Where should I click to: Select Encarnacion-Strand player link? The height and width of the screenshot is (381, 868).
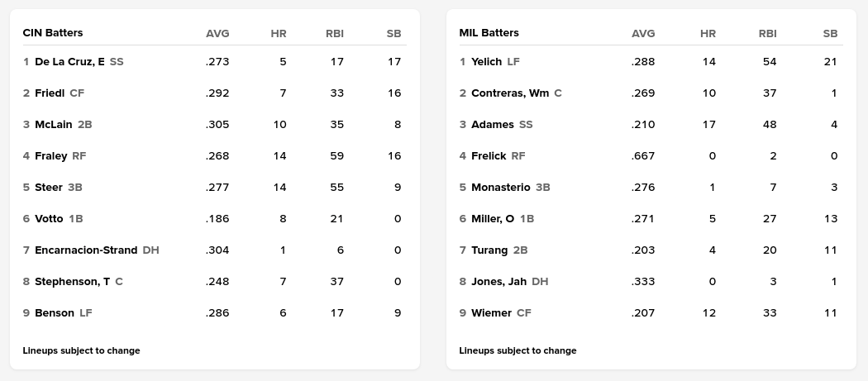tap(86, 250)
